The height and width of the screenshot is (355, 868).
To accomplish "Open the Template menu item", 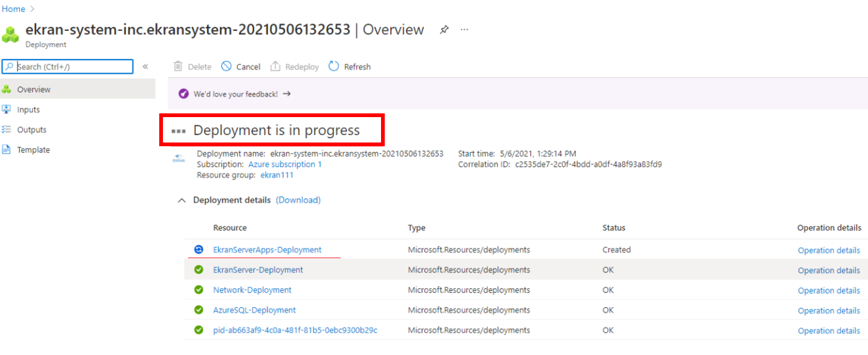I will point(33,150).
